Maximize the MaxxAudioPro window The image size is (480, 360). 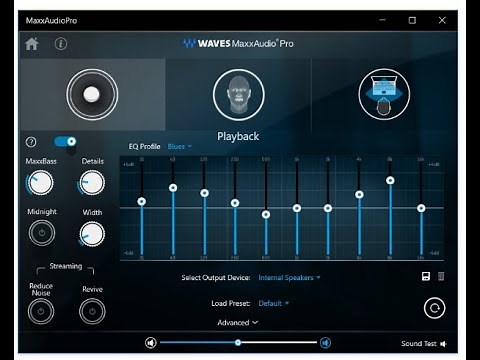coord(412,20)
